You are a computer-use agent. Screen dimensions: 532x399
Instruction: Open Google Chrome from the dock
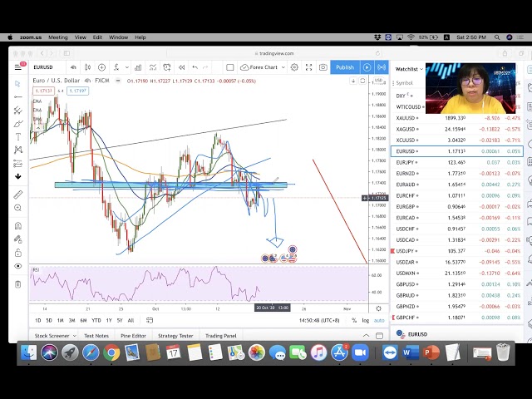point(111,353)
